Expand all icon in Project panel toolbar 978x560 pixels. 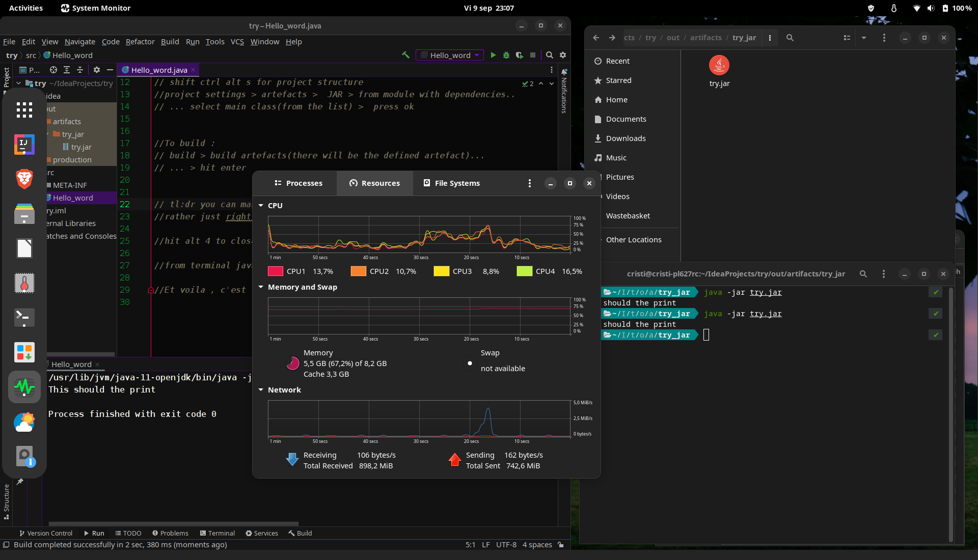(x=67, y=70)
